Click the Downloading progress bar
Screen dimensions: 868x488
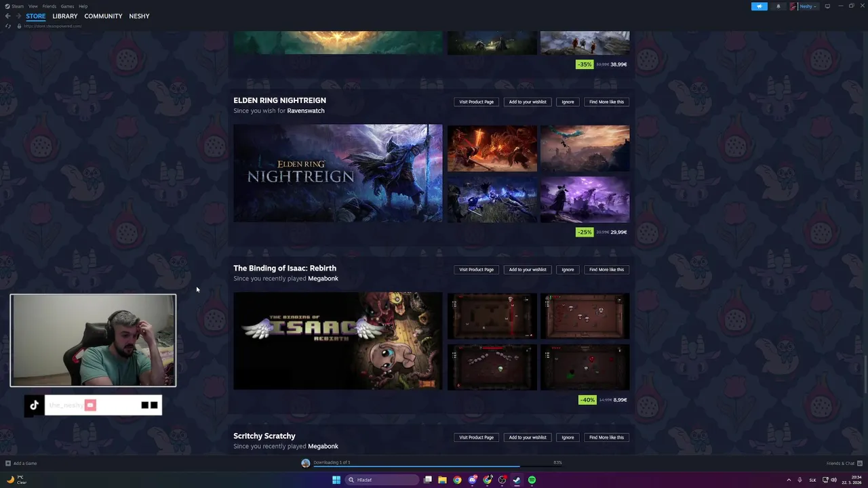click(x=438, y=466)
